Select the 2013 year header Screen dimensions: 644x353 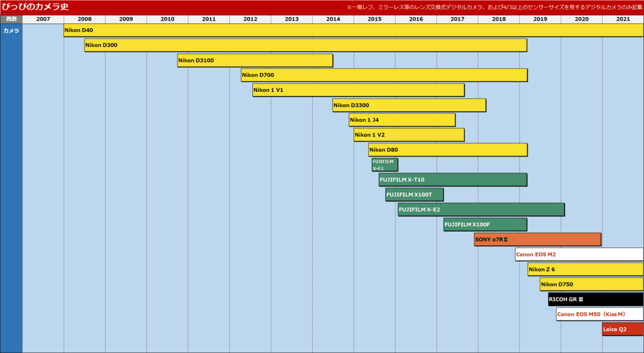(x=291, y=19)
